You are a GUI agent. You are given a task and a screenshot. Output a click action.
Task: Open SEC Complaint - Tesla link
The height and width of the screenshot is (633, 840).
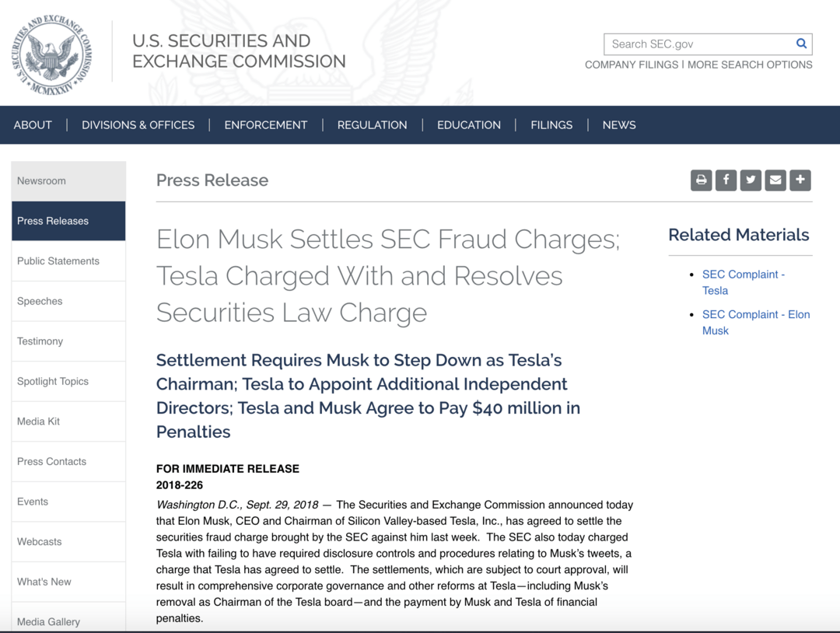(743, 282)
